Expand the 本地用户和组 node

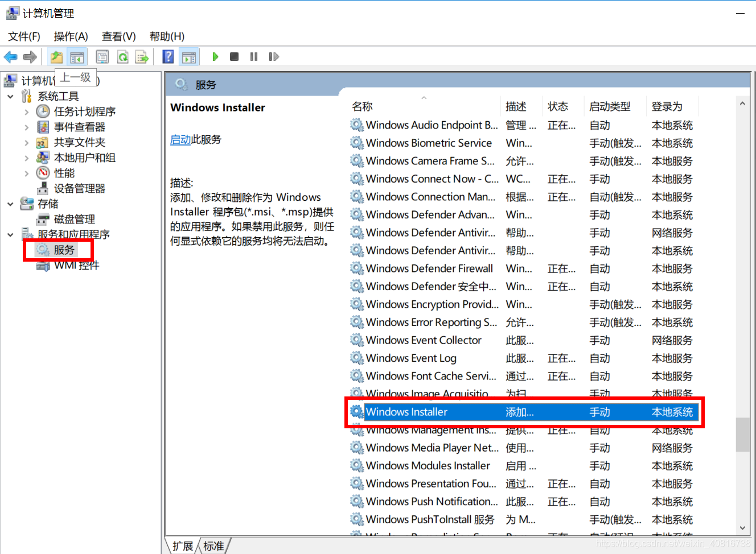26,158
